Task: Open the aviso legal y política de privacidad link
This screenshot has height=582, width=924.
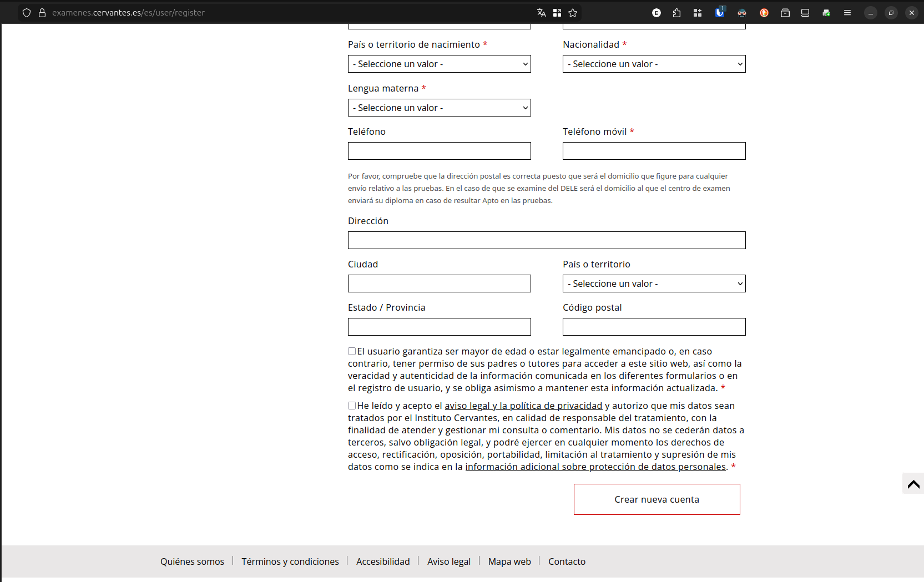Action: (523, 406)
